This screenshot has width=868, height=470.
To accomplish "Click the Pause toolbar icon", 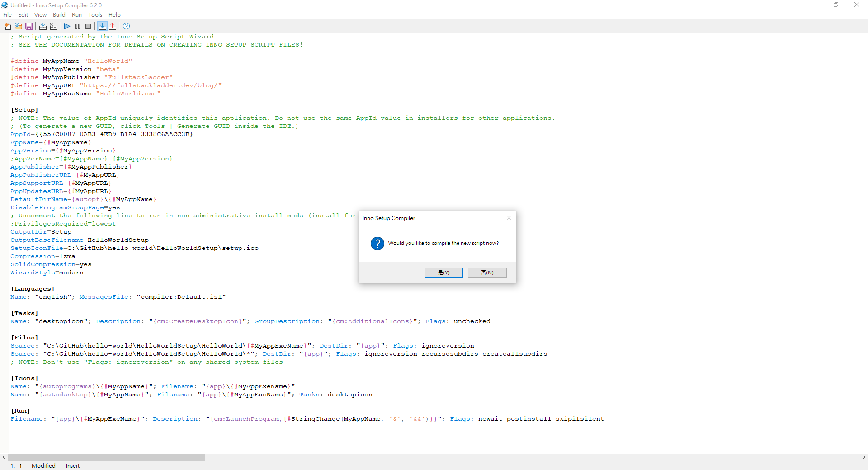I will pyautogui.click(x=78, y=26).
